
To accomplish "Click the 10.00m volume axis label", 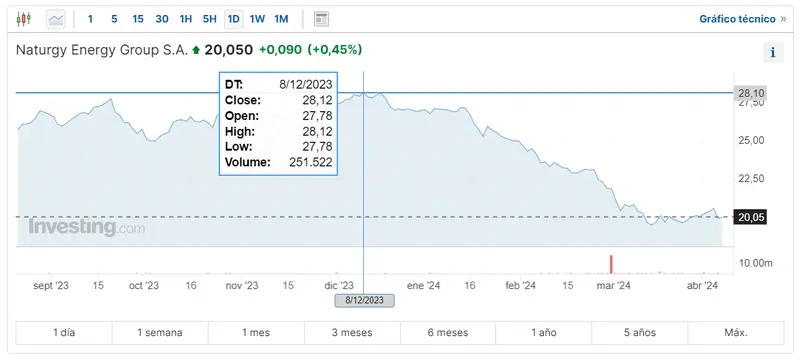I will 756,263.
